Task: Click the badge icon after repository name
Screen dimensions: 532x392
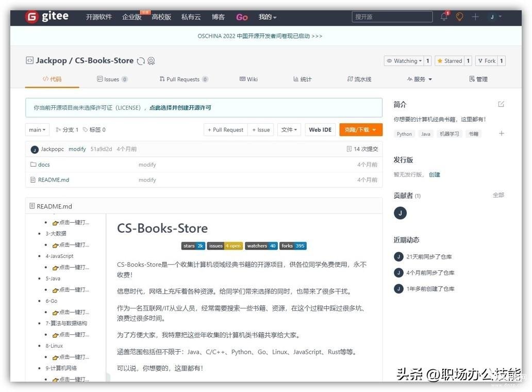Action: [x=152, y=61]
